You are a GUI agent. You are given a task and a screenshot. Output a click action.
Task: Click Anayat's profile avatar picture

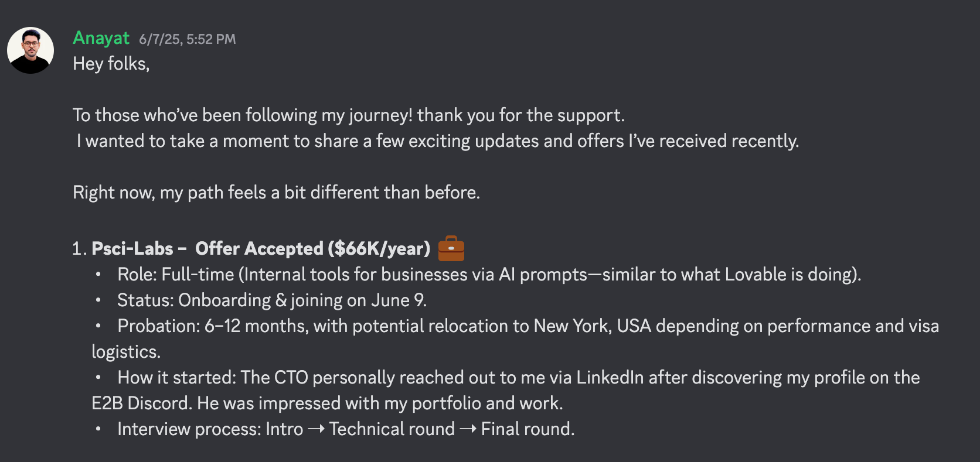point(30,50)
